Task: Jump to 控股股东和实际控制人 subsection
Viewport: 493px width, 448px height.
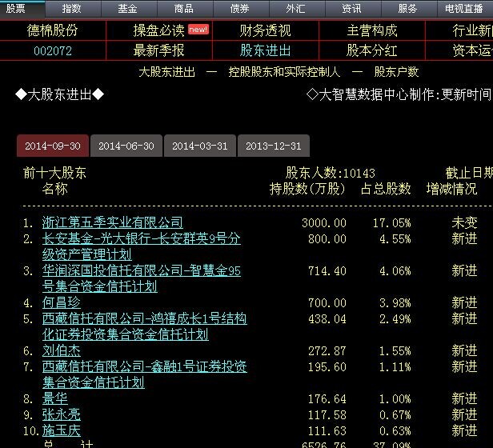Action: [x=284, y=72]
